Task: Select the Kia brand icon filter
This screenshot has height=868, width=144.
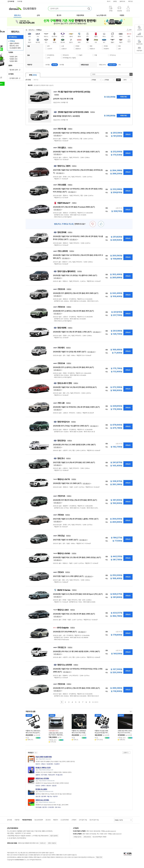Action: click(38, 34)
